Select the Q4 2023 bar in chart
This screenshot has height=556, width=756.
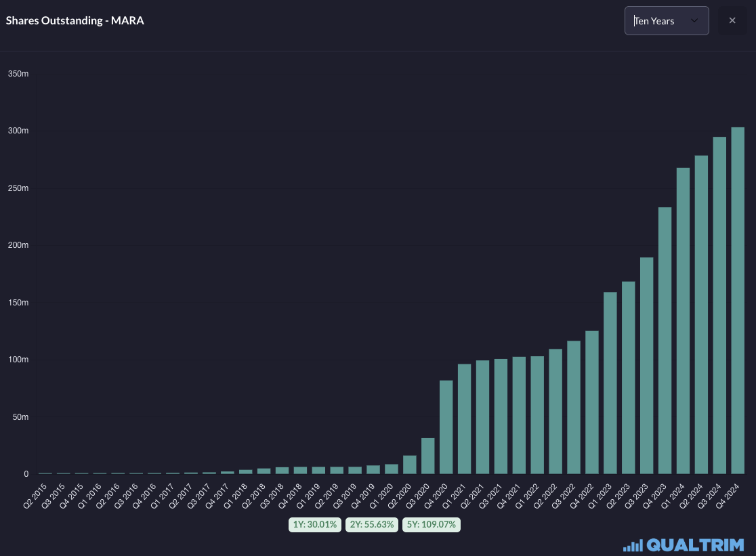[x=665, y=341]
